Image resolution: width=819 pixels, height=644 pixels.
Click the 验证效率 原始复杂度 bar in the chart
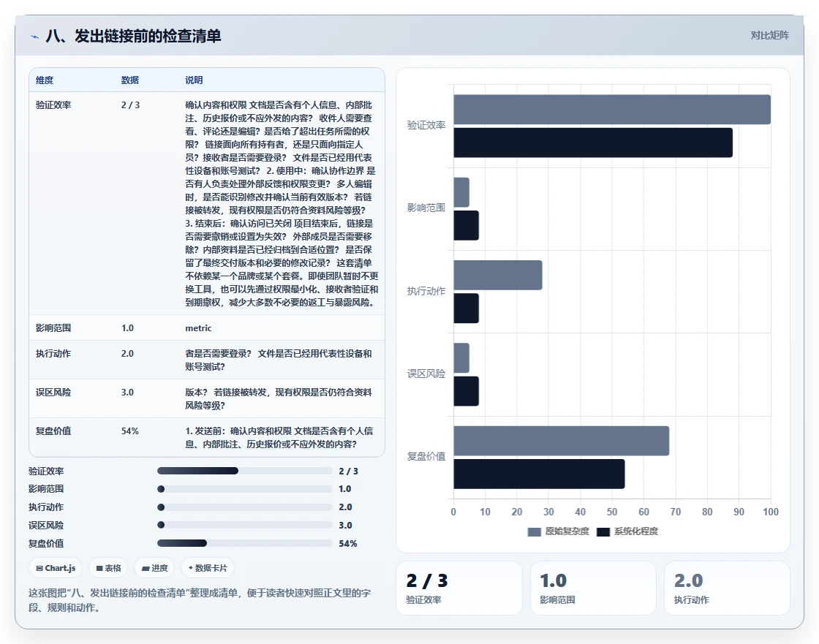(x=611, y=110)
